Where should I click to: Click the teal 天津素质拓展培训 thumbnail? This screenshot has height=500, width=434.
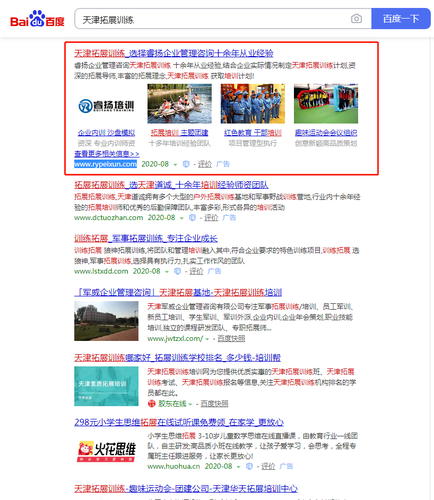click(x=106, y=386)
